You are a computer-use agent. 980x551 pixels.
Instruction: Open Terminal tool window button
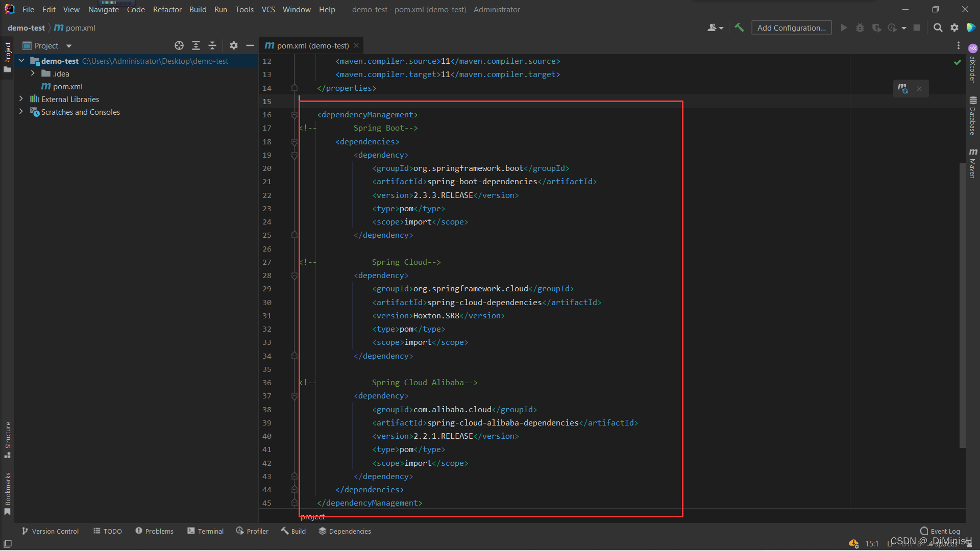point(205,531)
